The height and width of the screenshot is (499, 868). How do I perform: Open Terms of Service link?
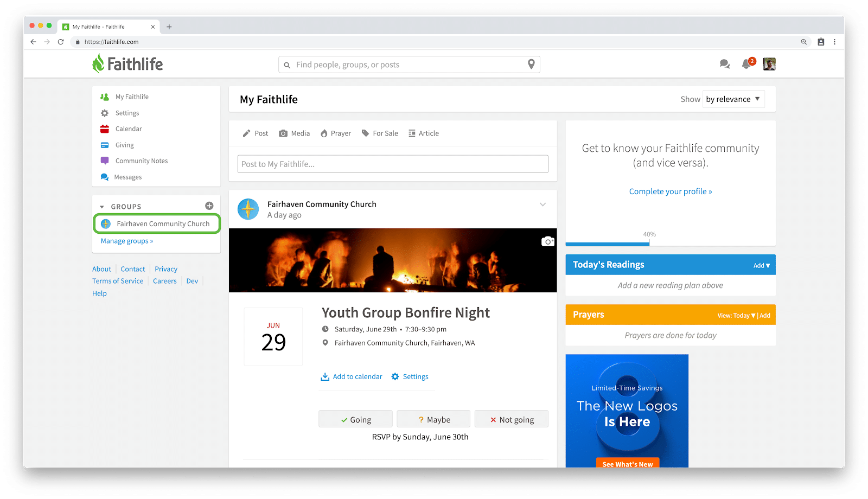coord(118,281)
